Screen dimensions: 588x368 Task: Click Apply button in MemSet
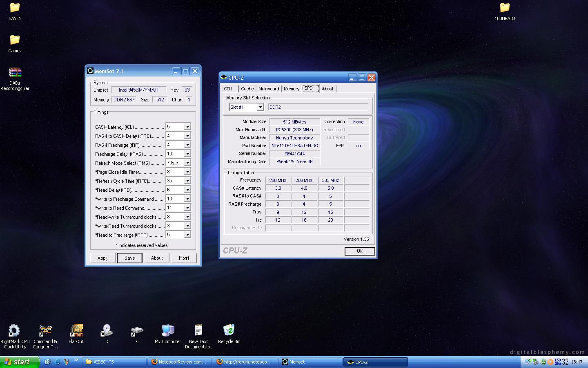(103, 258)
